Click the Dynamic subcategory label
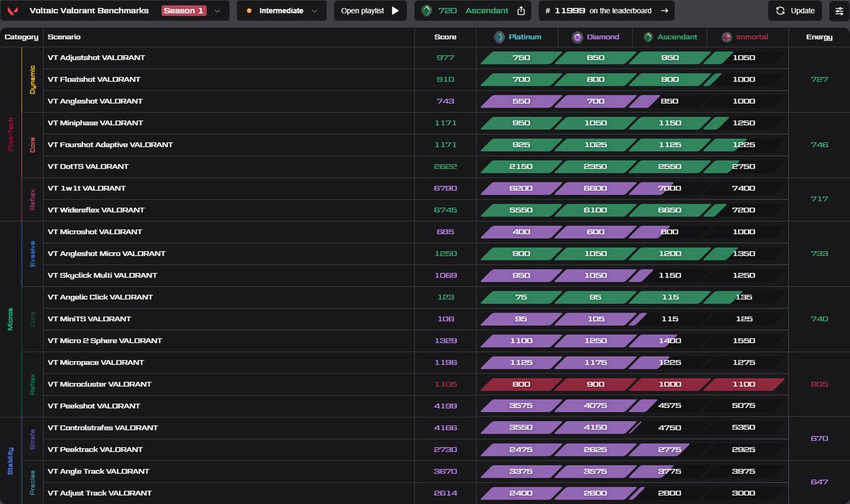 point(33,79)
